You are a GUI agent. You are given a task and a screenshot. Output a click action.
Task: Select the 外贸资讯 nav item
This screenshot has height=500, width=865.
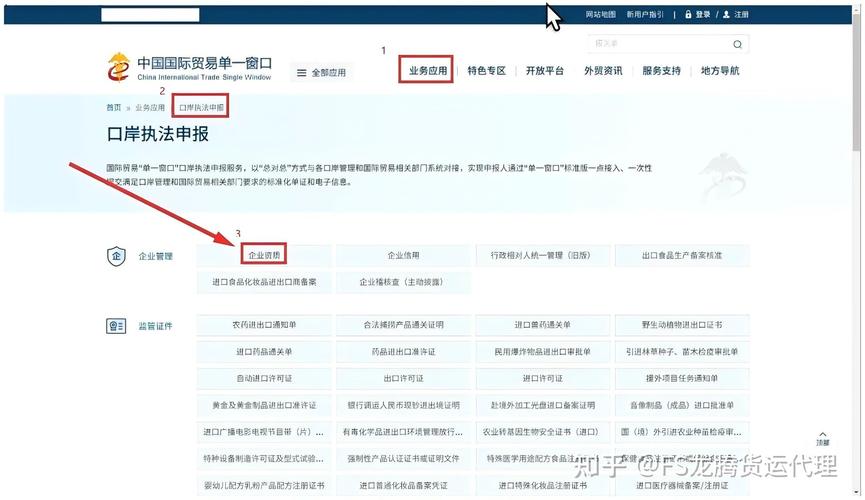click(603, 71)
